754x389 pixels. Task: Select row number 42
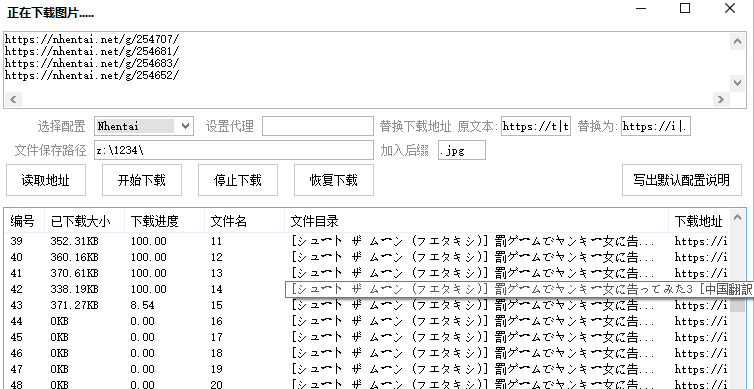click(16, 289)
